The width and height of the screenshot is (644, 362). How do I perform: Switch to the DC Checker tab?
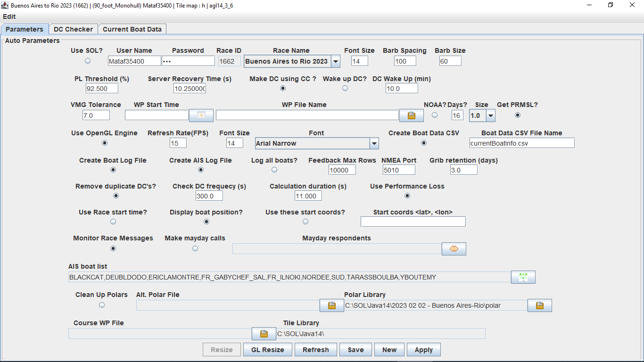pyautogui.click(x=73, y=29)
